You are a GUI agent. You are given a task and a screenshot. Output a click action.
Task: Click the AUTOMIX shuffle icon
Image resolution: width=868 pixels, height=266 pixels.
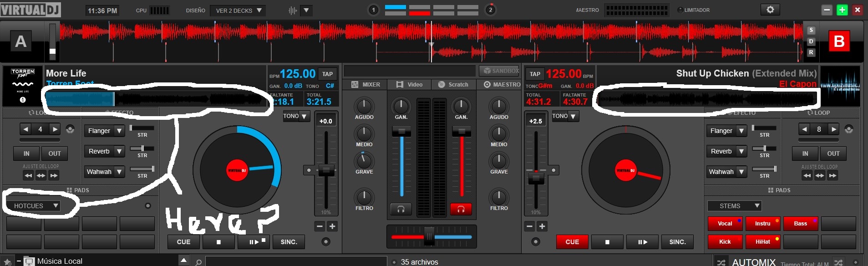(x=721, y=262)
